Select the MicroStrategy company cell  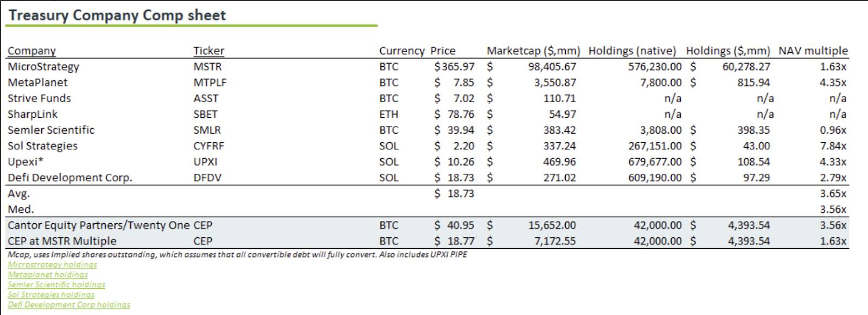43,67
